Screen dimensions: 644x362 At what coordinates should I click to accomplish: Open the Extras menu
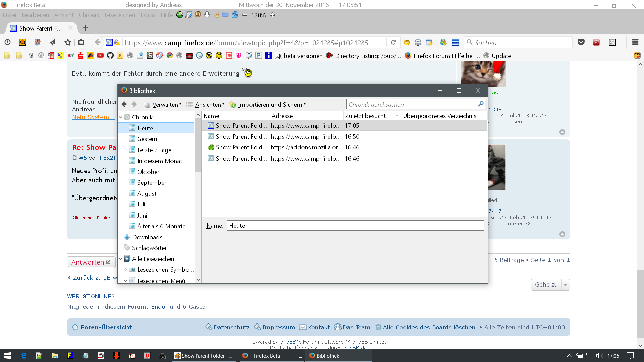pyautogui.click(x=148, y=15)
